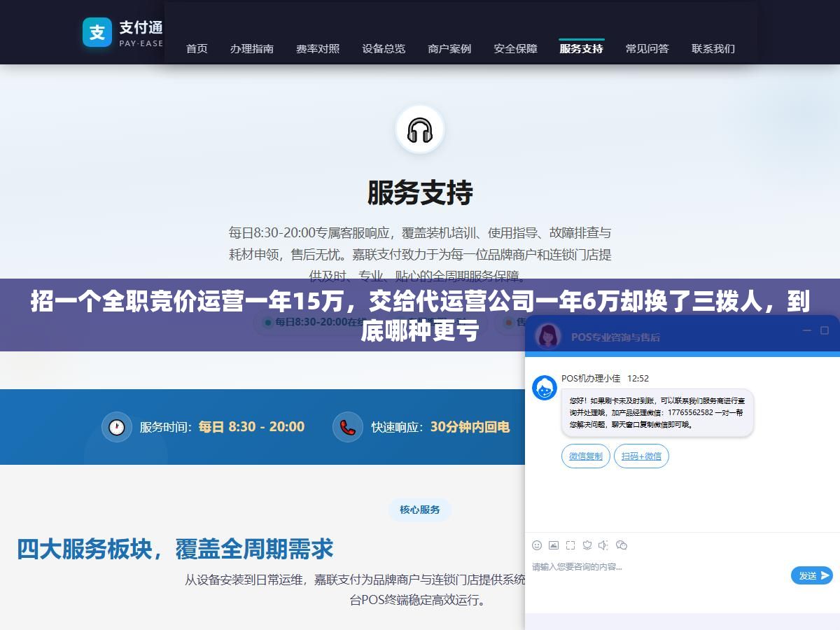Open the 首页 navigation item
The width and height of the screenshot is (840, 630).
coord(197,48)
